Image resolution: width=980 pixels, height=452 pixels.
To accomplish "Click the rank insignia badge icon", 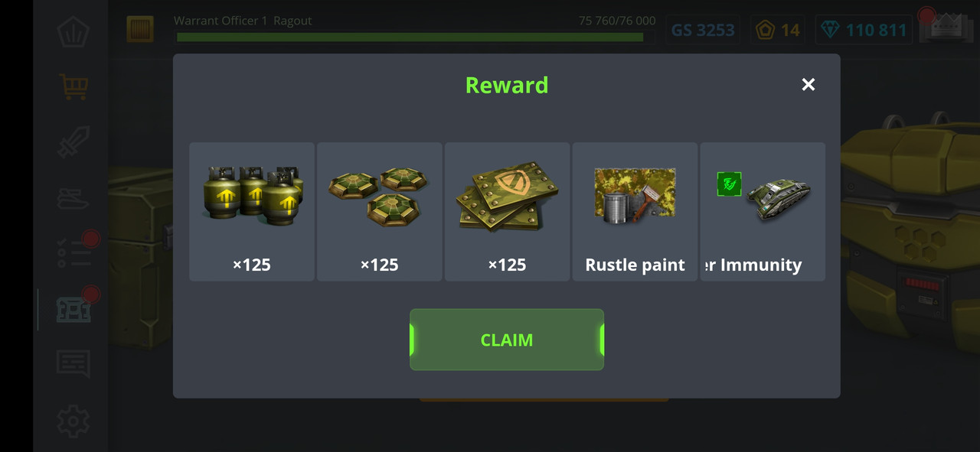I will pos(140,30).
